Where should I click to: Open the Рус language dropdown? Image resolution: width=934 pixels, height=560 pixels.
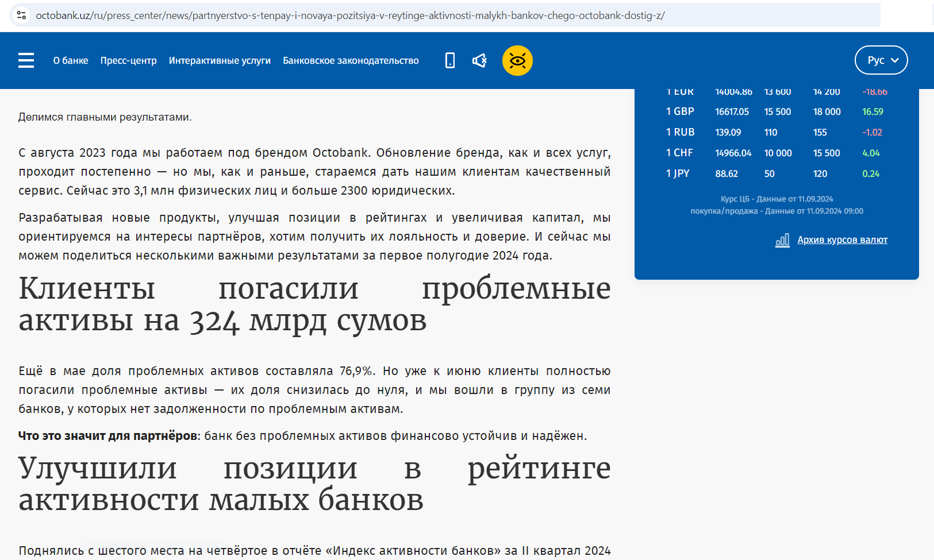[881, 60]
